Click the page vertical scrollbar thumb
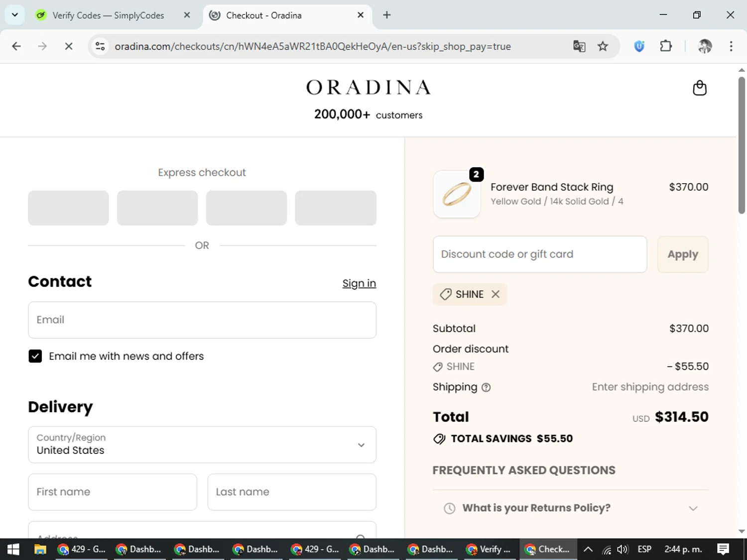This screenshot has width=747, height=560. tap(742, 145)
